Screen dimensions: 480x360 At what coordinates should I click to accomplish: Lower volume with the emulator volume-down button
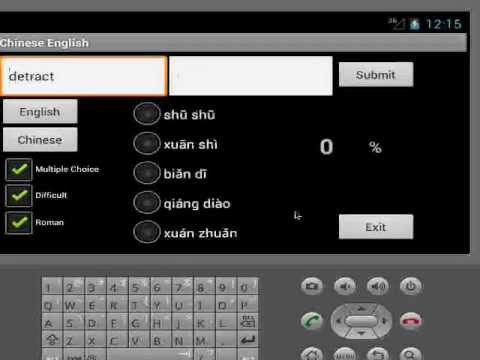pos(345,286)
